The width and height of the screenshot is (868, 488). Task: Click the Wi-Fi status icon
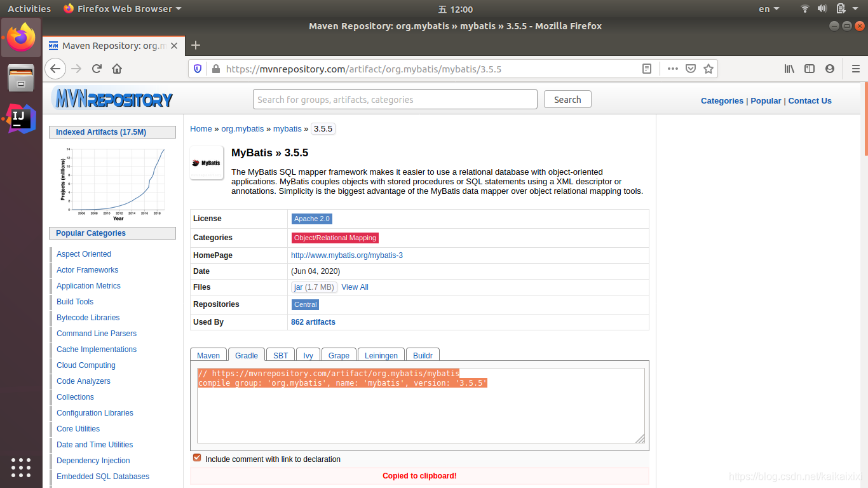tap(805, 9)
